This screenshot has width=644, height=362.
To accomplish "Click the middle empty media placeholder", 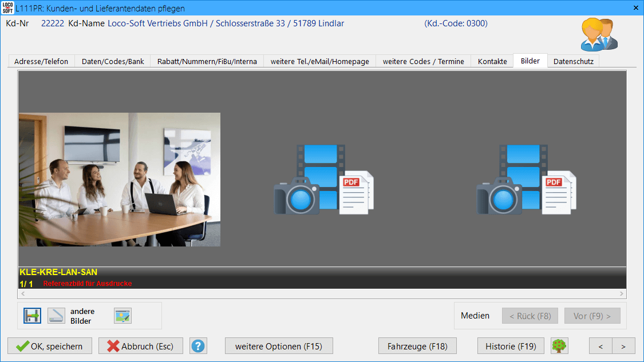I will click(x=323, y=180).
